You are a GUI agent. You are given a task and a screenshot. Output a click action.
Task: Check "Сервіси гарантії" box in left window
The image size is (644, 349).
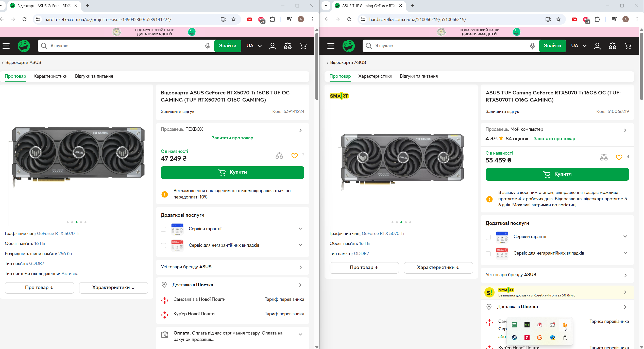(163, 229)
